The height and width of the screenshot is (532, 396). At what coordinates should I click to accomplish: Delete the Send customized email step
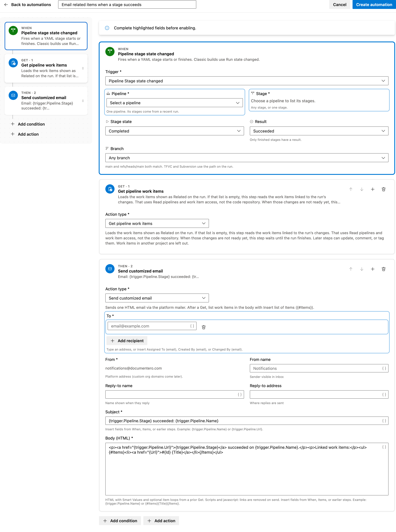[x=383, y=269]
